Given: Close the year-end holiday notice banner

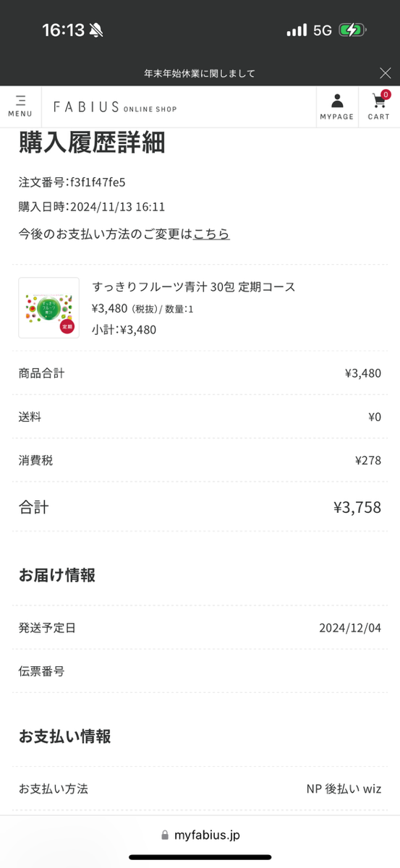Looking at the screenshot, I should click(x=386, y=72).
